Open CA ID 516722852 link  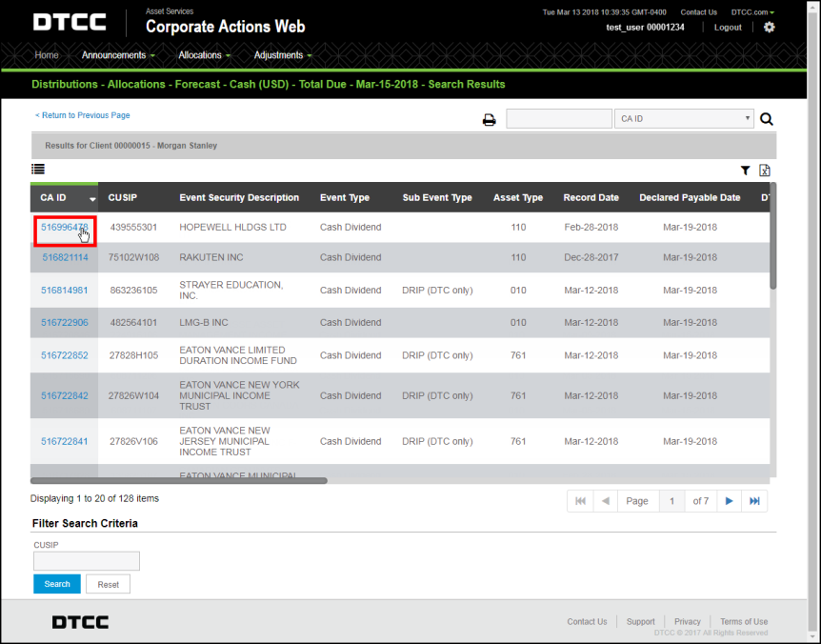(x=65, y=355)
